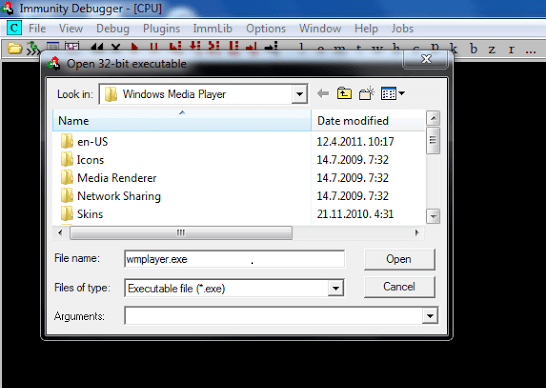The width and height of the screenshot is (546, 388).
Task: Select the 'Icons' folder name
Action: (90, 160)
